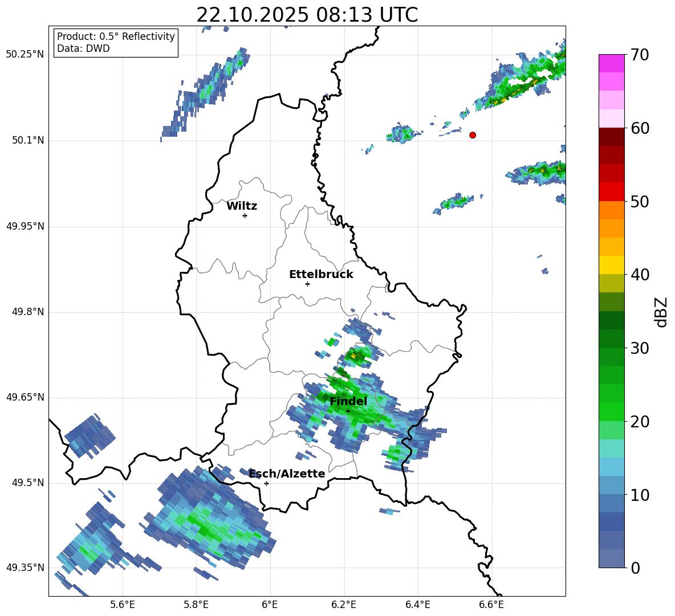Click the 50 value on the colorbar
Viewport: 675px width, 616px height.
(x=640, y=201)
